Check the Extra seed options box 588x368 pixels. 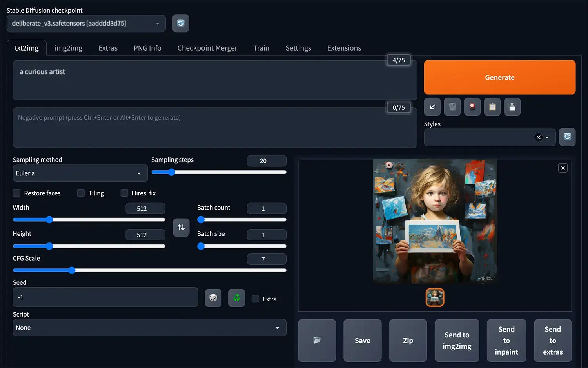coord(255,299)
